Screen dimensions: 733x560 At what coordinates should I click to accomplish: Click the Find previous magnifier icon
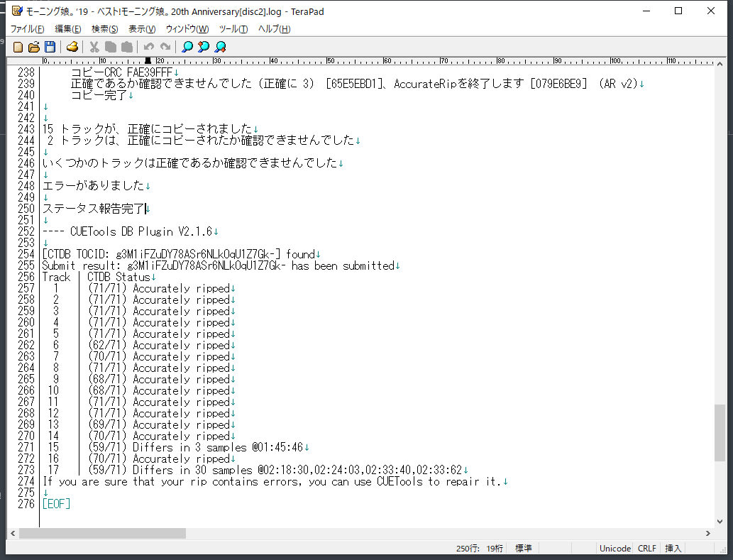[204, 47]
